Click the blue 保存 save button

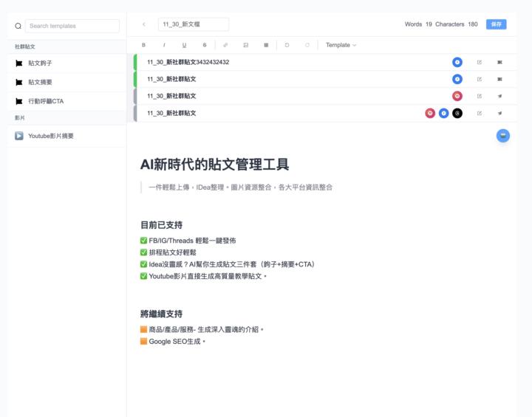(x=496, y=24)
